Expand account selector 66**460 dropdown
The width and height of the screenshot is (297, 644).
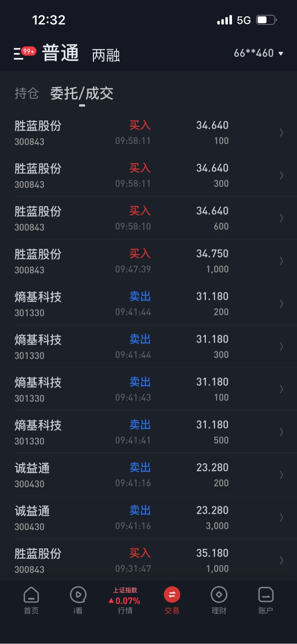click(x=259, y=53)
